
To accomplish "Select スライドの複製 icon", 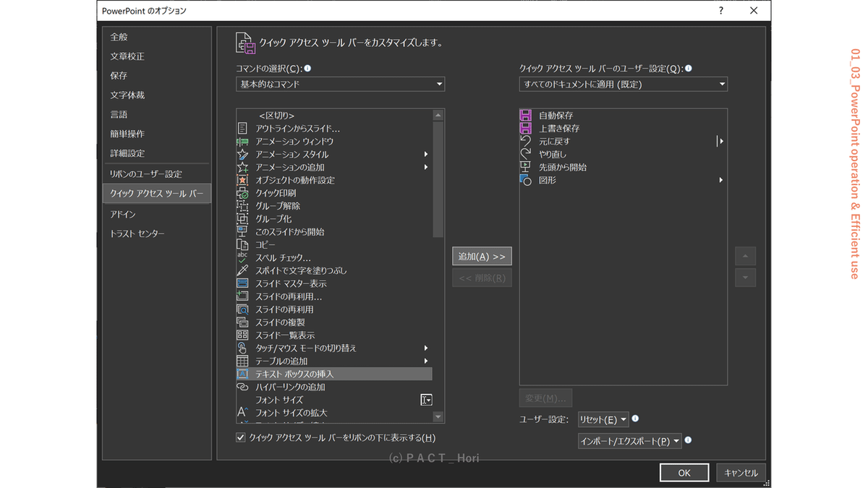I will 242,322.
